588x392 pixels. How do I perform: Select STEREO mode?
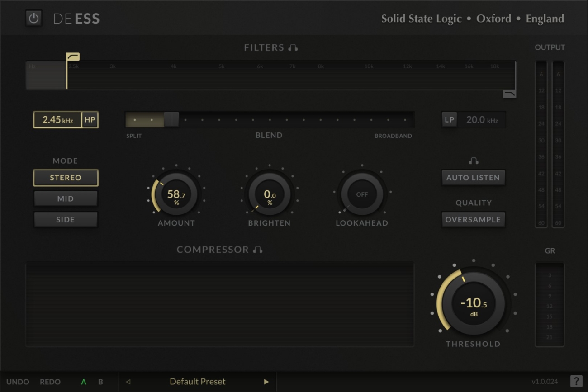(66, 178)
